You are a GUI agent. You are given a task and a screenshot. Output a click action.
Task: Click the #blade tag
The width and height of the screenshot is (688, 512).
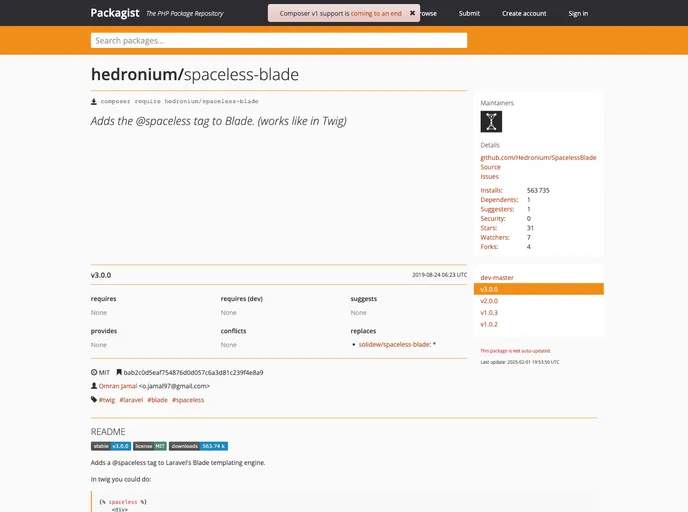[158, 400]
